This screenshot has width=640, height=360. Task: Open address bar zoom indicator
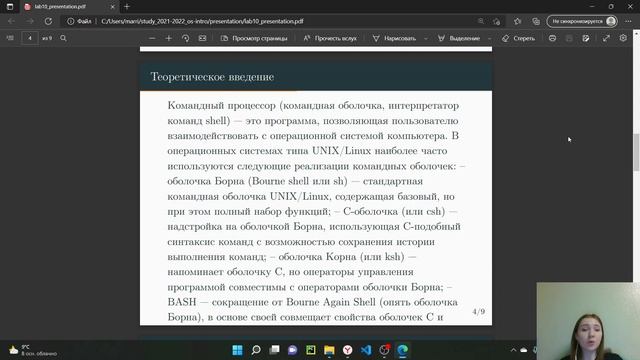(x=481, y=21)
